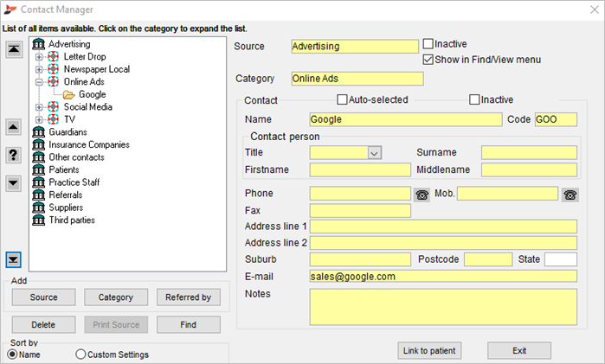This screenshot has height=364, width=605.
Task: Open the question mark help icon
Action: (x=14, y=155)
